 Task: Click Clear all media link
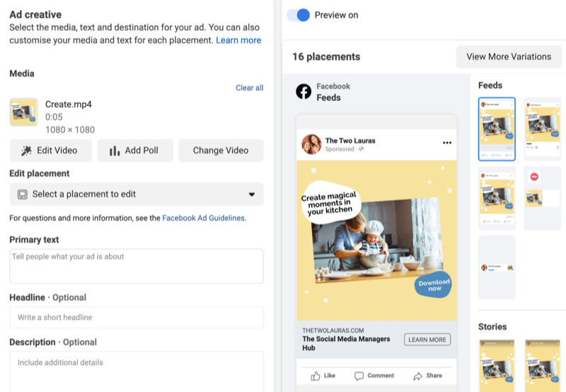click(250, 88)
